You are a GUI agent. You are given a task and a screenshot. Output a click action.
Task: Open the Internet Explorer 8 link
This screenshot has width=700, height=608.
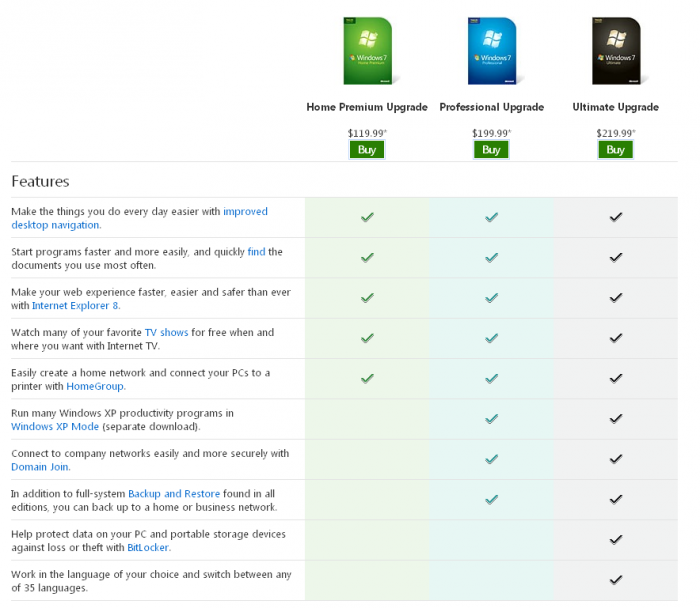76,306
